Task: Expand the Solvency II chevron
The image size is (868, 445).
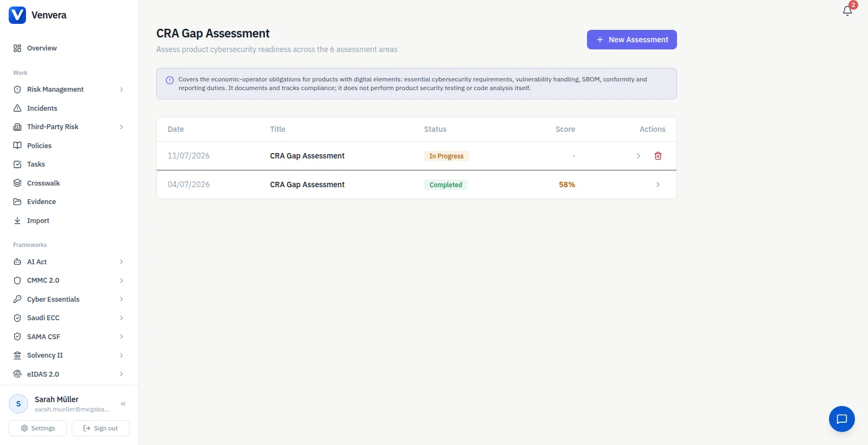Action: point(122,355)
